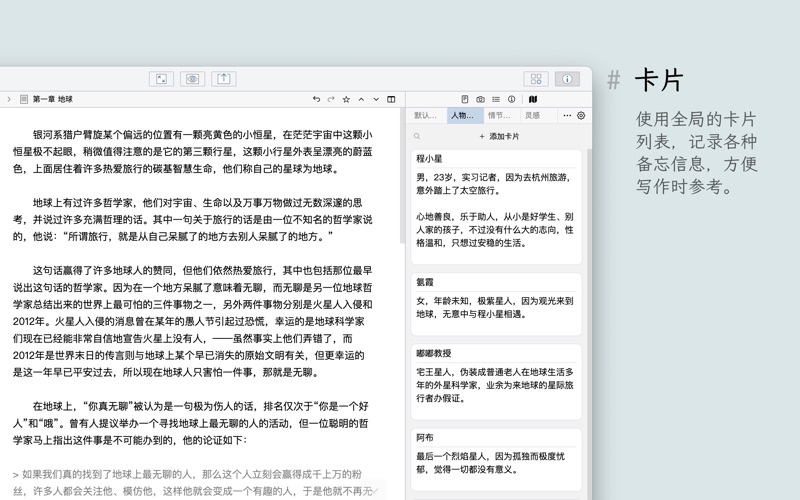800x500 pixels.
Task: Click the card search magnifier field
Action: click(418, 136)
